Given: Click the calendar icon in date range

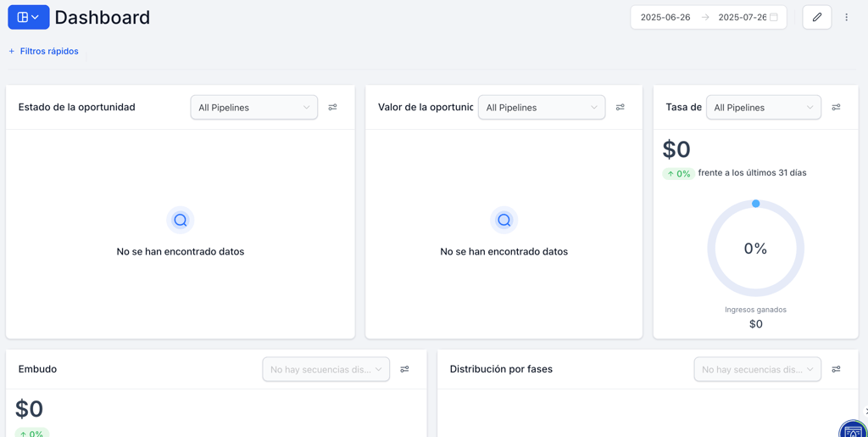Looking at the screenshot, I should click(773, 17).
